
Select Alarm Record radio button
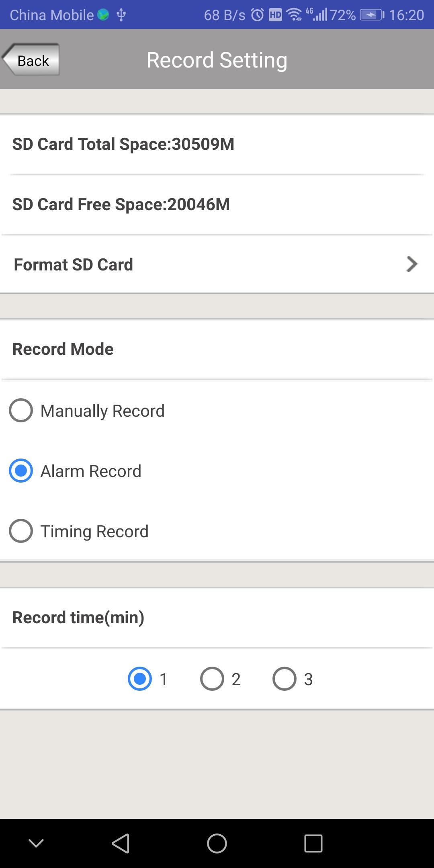[x=21, y=471]
